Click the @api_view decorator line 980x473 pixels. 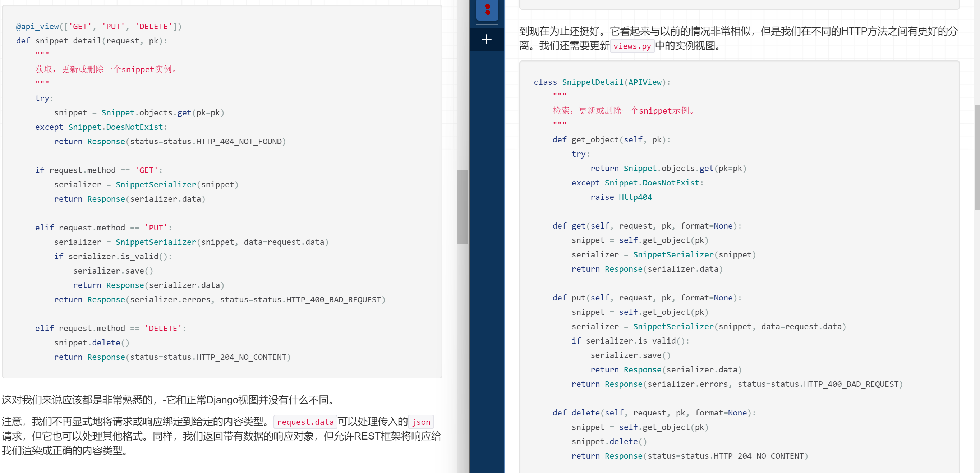coord(99,27)
